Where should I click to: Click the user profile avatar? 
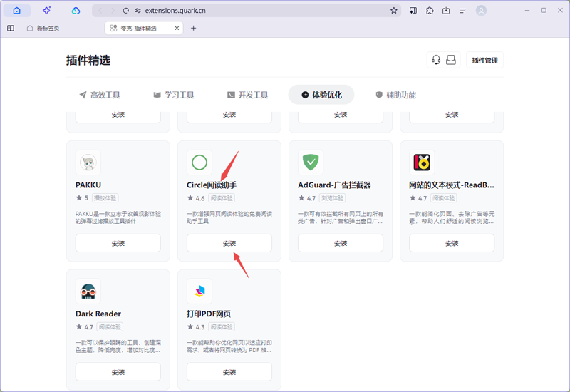point(481,11)
